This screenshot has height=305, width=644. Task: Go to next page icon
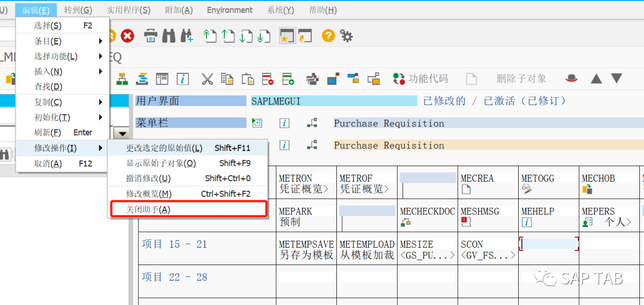[x=246, y=36]
